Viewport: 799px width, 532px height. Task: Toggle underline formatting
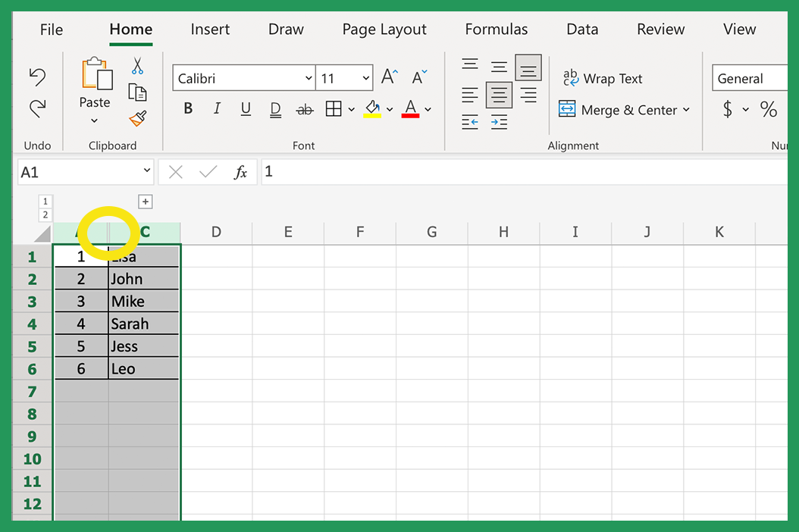pyautogui.click(x=245, y=108)
